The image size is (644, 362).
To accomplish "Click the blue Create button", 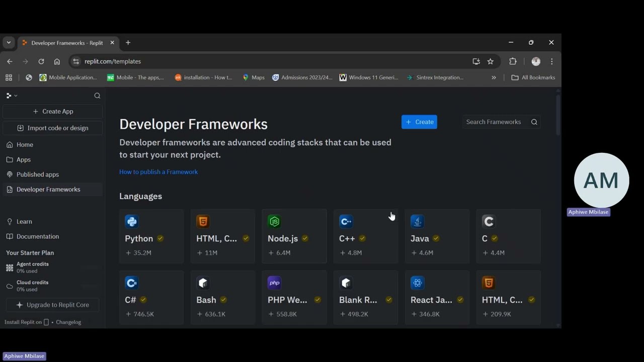I will 419,122.
